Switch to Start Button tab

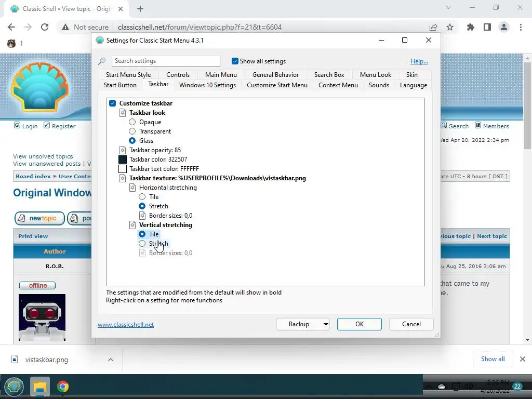click(x=120, y=85)
